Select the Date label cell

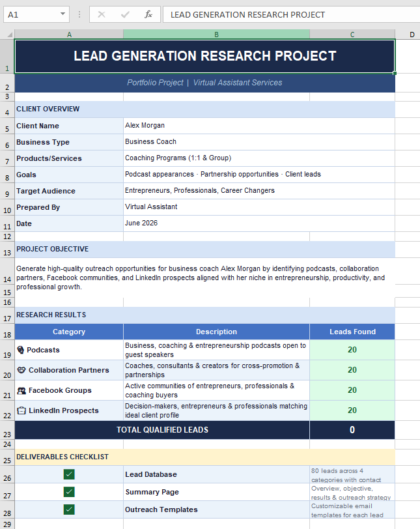[x=69, y=223]
